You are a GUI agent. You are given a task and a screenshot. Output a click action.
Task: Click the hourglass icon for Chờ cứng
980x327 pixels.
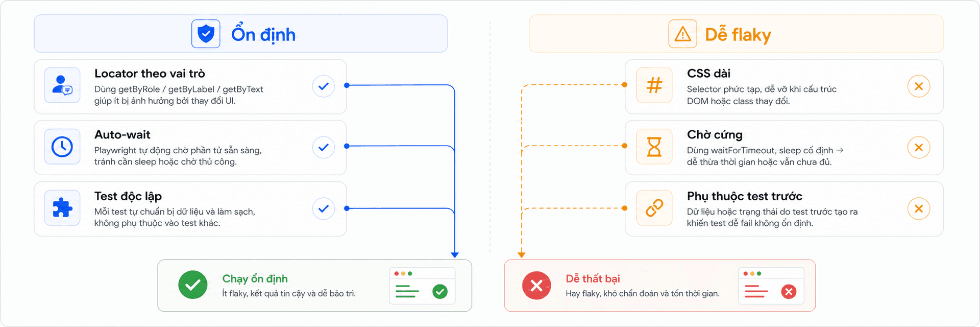pyautogui.click(x=654, y=147)
